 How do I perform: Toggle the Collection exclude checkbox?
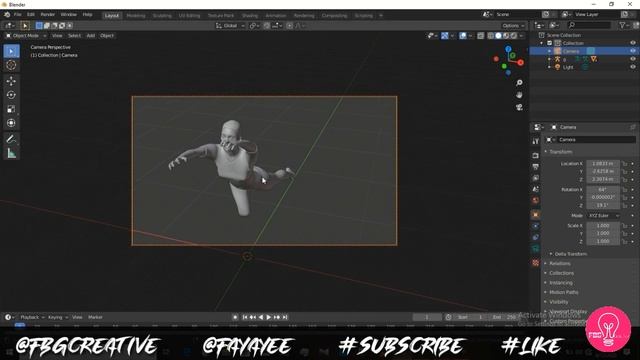[x=549, y=43]
